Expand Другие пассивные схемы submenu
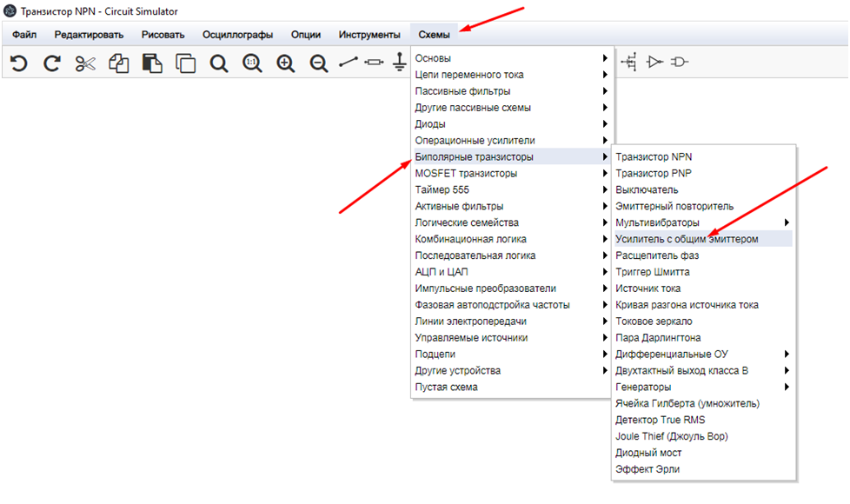The width and height of the screenshot is (850, 504). tap(511, 107)
